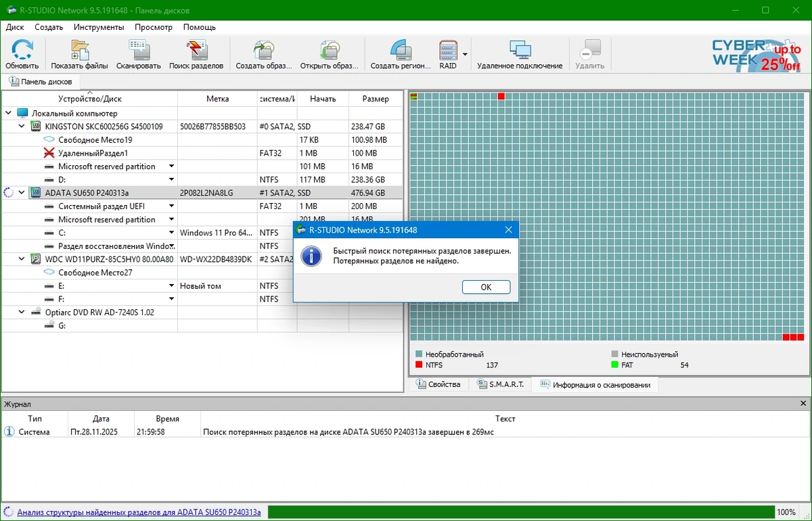Select Optiarc DVD RW drive icon

(36, 313)
